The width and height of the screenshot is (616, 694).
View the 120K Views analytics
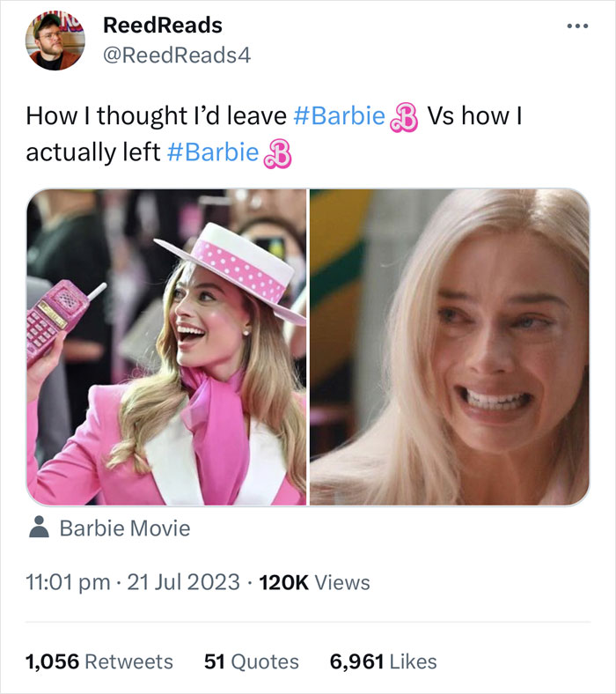[x=313, y=582]
